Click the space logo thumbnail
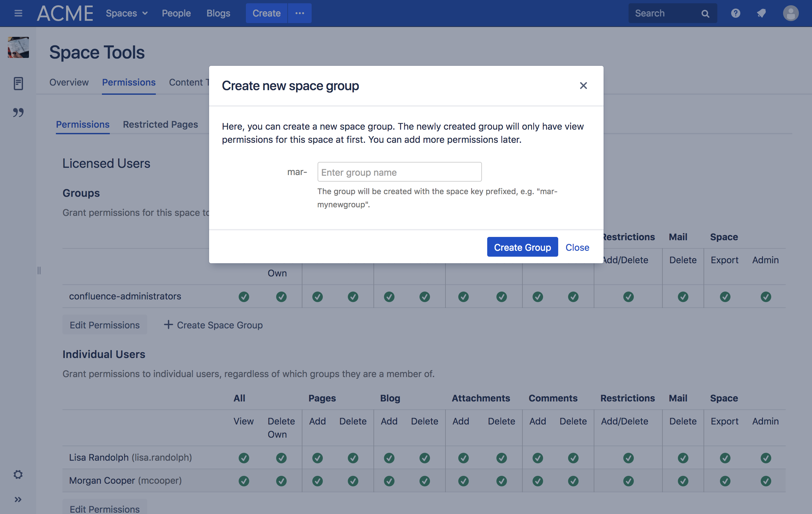The height and width of the screenshot is (514, 812). click(x=18, y=48)
